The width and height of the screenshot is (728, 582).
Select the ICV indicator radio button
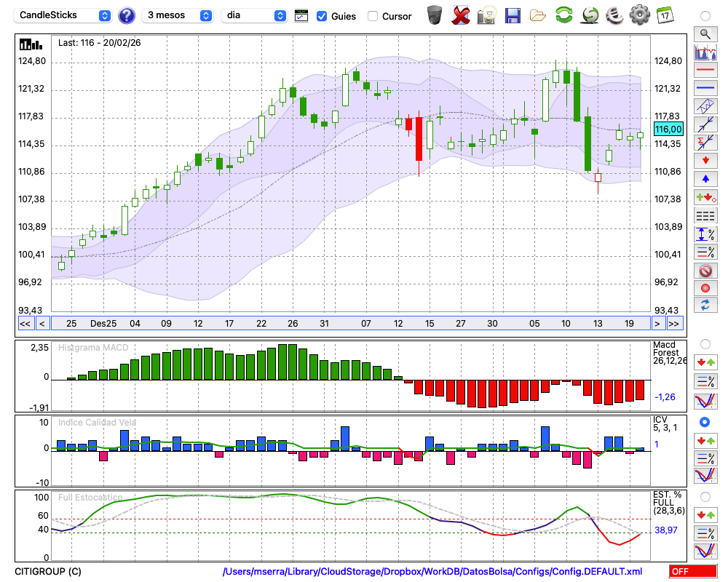(x=705, y=422)
